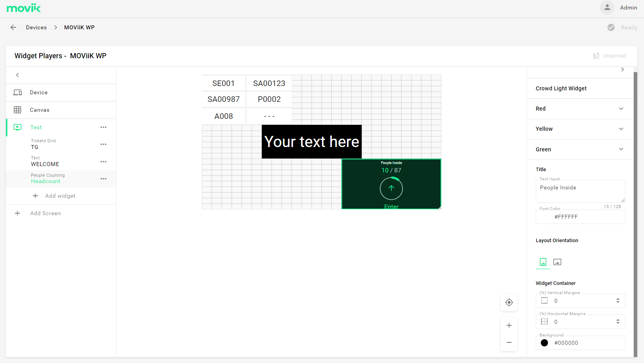Recenter the canvas view
Viewport: 644px width, 363px height.
pos(509,302)
